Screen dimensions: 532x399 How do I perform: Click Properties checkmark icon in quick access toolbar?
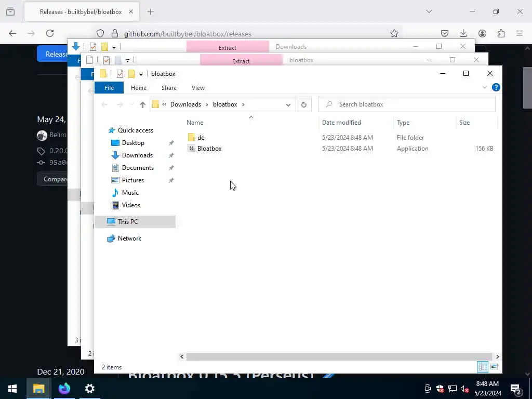120,74
